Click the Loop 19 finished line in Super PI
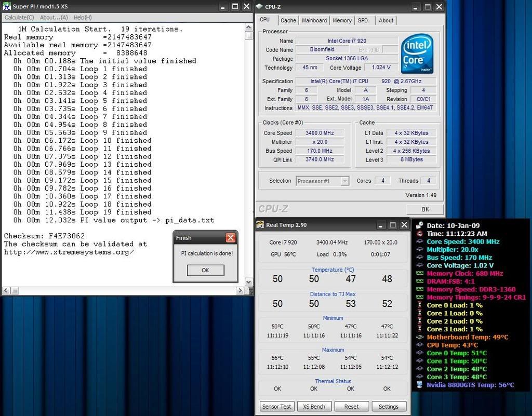Viewport: 532px width, 416px height. [83, 212]
